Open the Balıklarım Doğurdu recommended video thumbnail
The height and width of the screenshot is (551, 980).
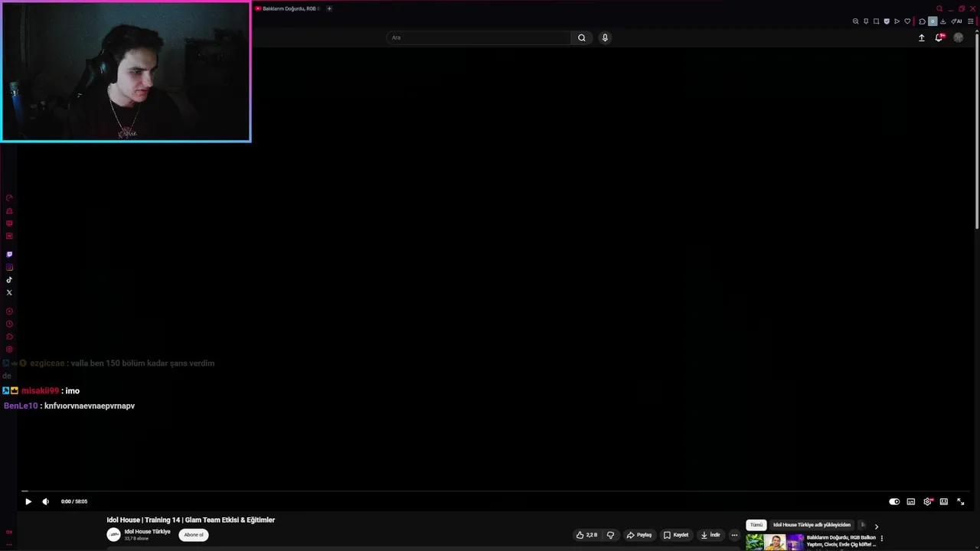click(x=775, y=542)
